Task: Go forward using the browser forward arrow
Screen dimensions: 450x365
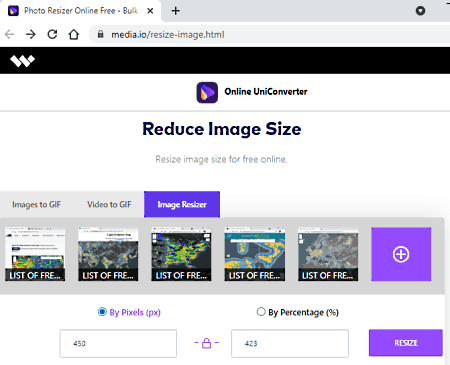Action: pos(31,34)
